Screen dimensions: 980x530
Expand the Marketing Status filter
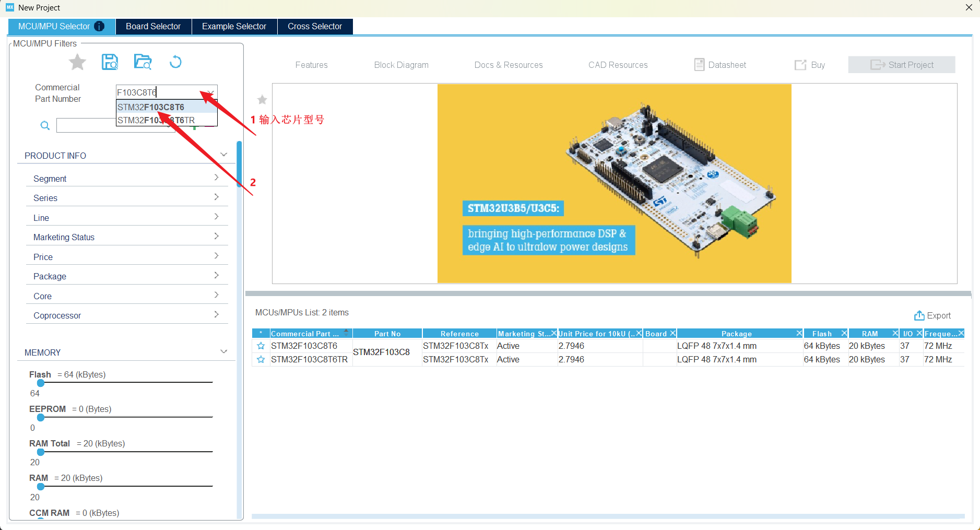click(216, 236)
